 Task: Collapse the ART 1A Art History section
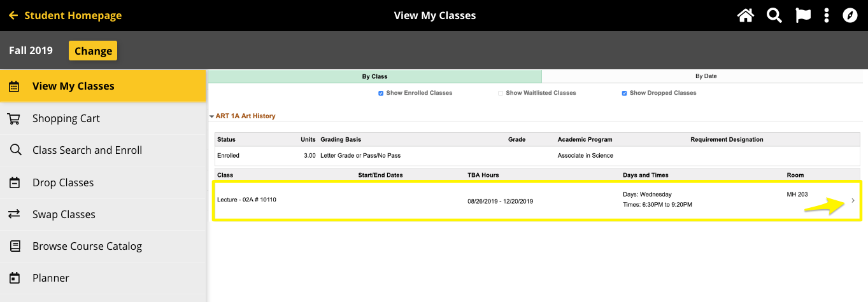[212, 116]
